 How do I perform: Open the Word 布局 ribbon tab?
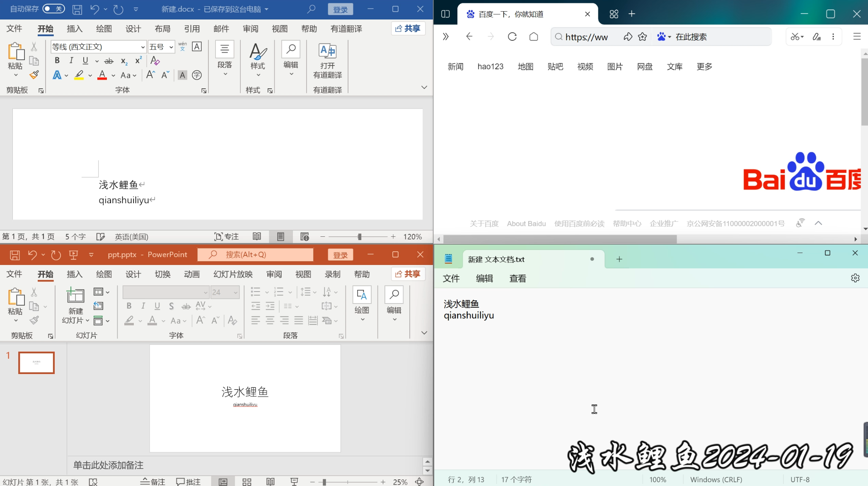[x=162, y=29]
